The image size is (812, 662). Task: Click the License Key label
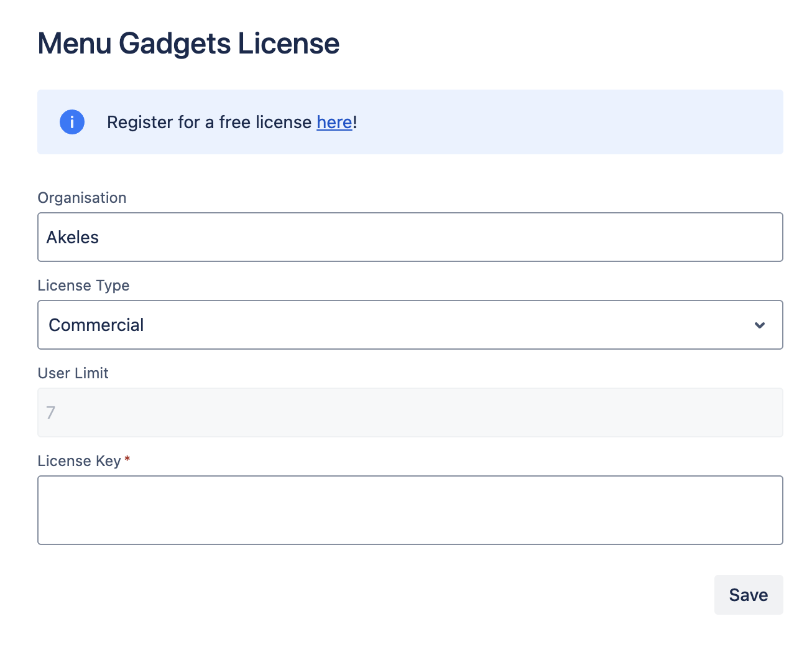(79, 460)
